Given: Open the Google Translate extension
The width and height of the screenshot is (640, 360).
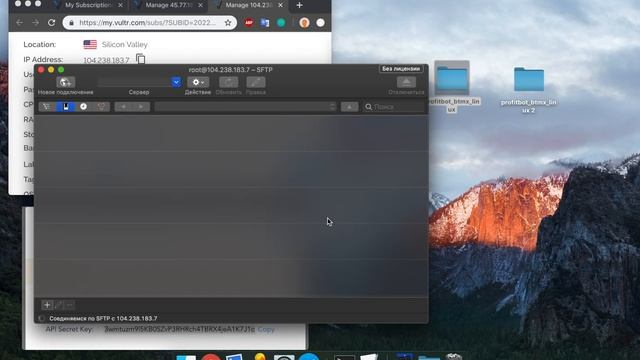Looking at the screenshot, I should [x=265, y=23].
